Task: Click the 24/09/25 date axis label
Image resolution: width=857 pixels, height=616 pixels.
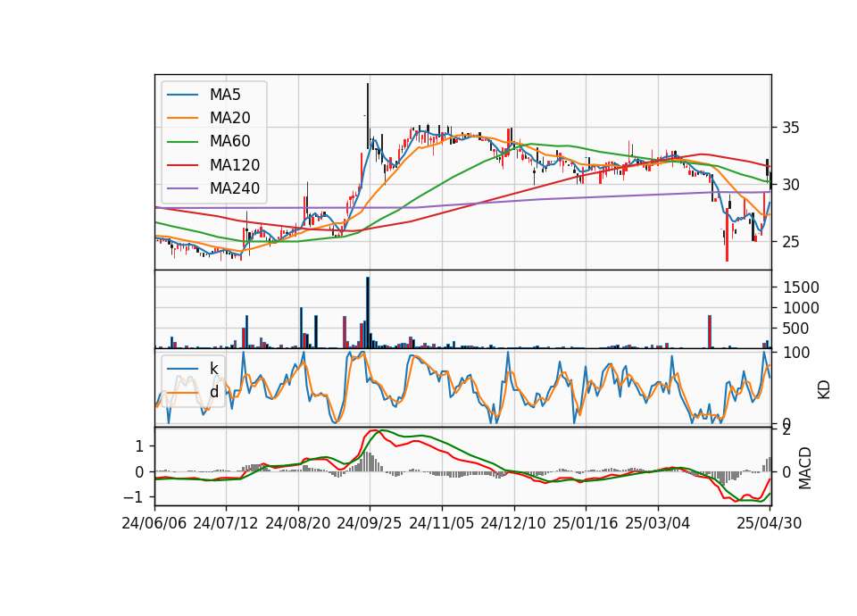Action: click(370, 523)
